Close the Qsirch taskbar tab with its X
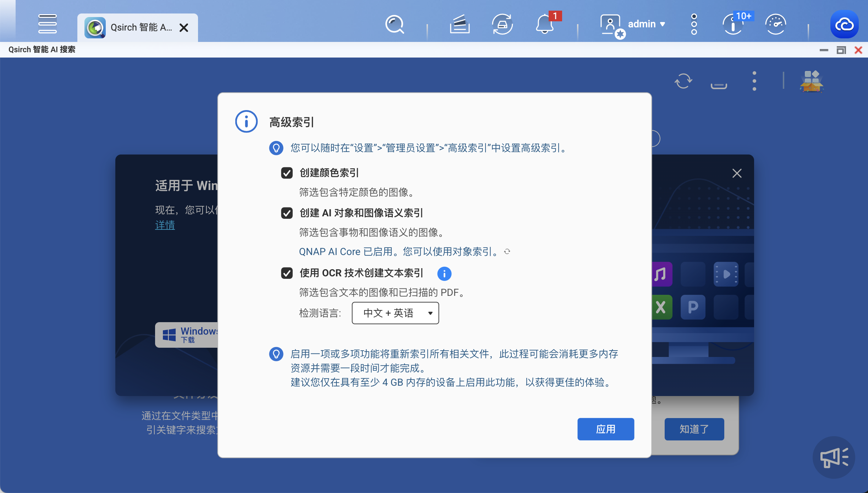Screen dimensions: 868x493 point(184,28)
